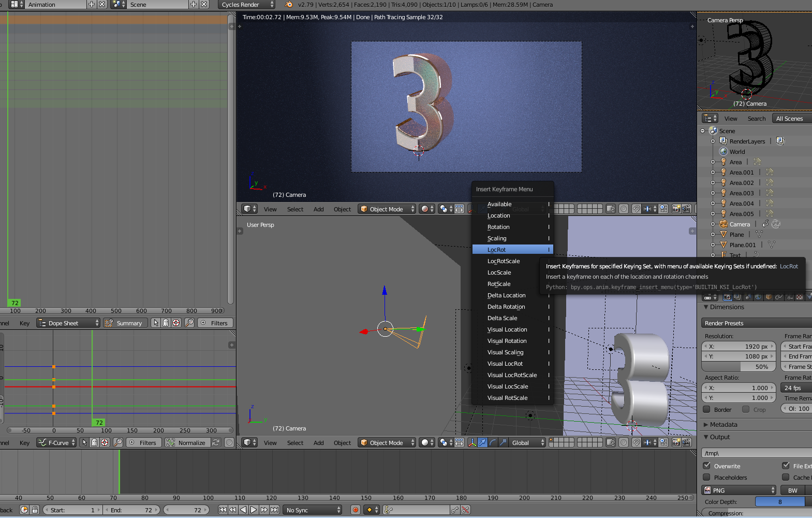Click snap magnet icon in lower viewport header
The image size is (812, 518).
636,442
